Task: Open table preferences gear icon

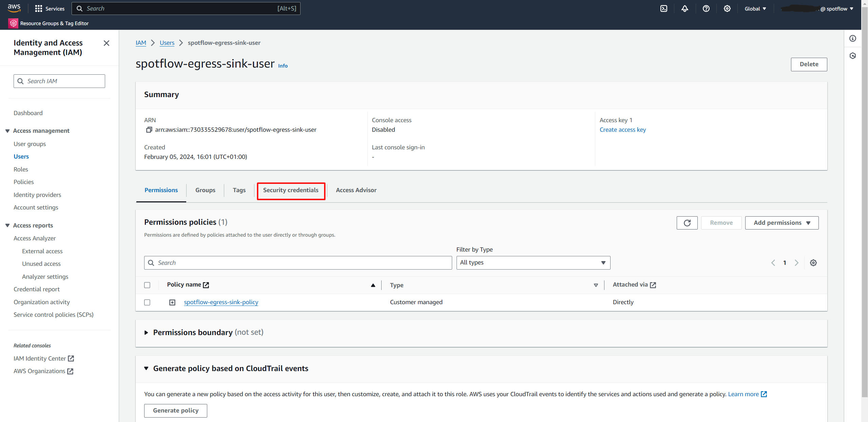Action: pyautogui.click(x=813, y=263)
